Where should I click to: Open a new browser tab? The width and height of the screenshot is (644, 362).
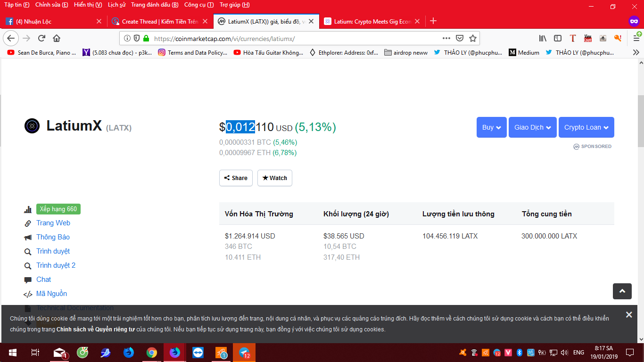click(433, 21)
